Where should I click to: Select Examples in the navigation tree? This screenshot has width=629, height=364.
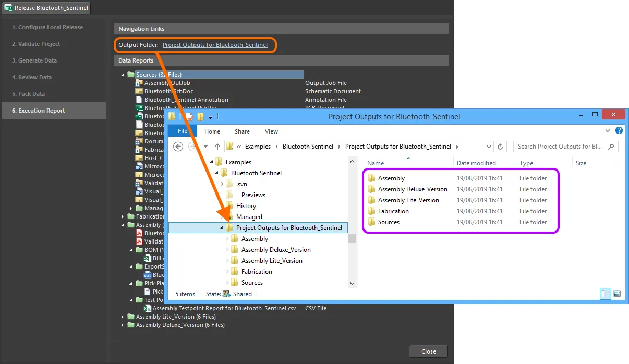[x=238, y=162]
